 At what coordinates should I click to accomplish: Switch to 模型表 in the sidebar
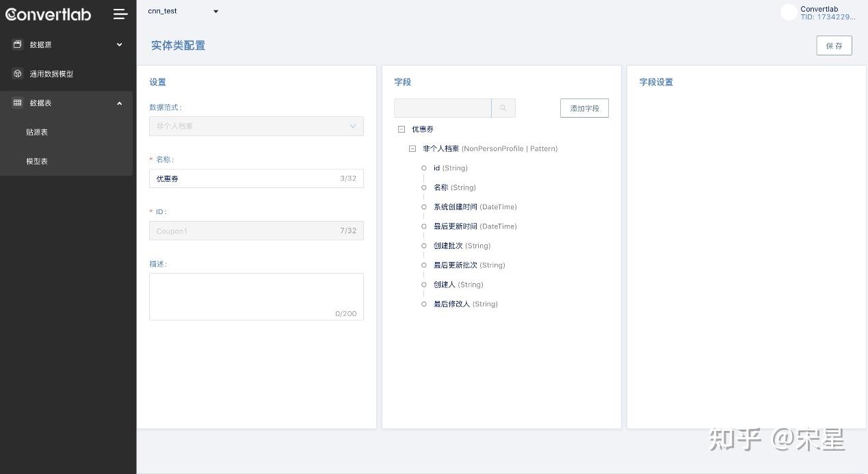pos(37,161)
